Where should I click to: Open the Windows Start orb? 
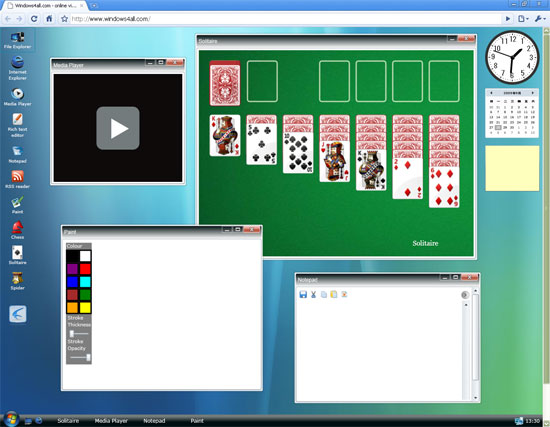[11, 420]
